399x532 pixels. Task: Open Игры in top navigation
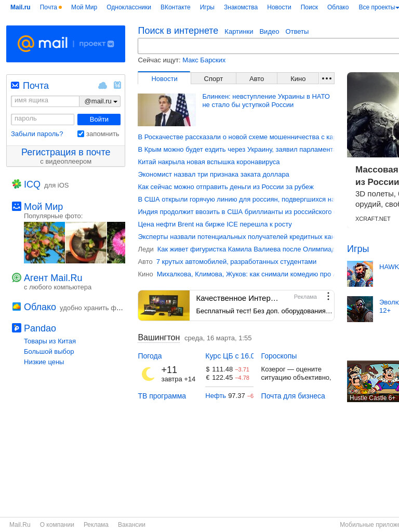[x=207, y=7]
